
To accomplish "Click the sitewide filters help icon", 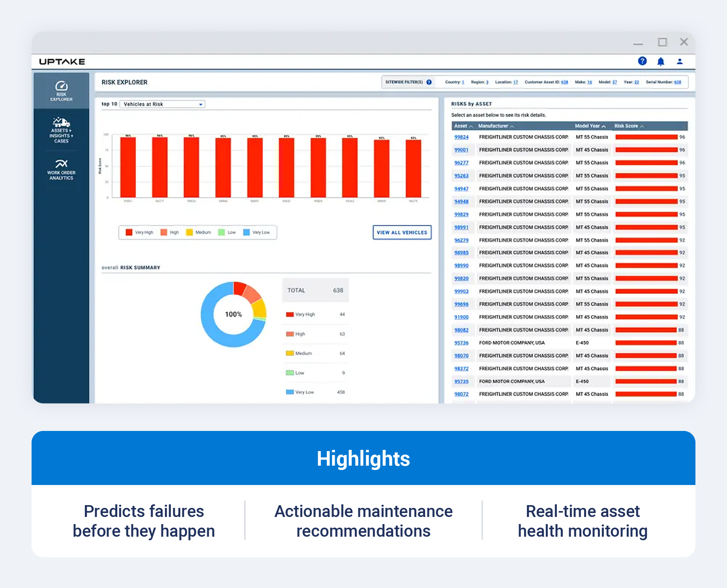I will pyautogui.click(x=429, y=82).
